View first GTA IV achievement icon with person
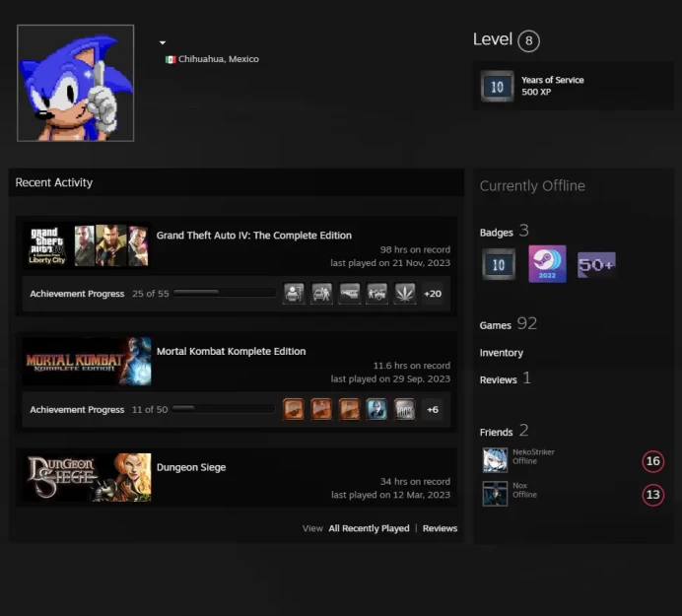 [294, 293]
